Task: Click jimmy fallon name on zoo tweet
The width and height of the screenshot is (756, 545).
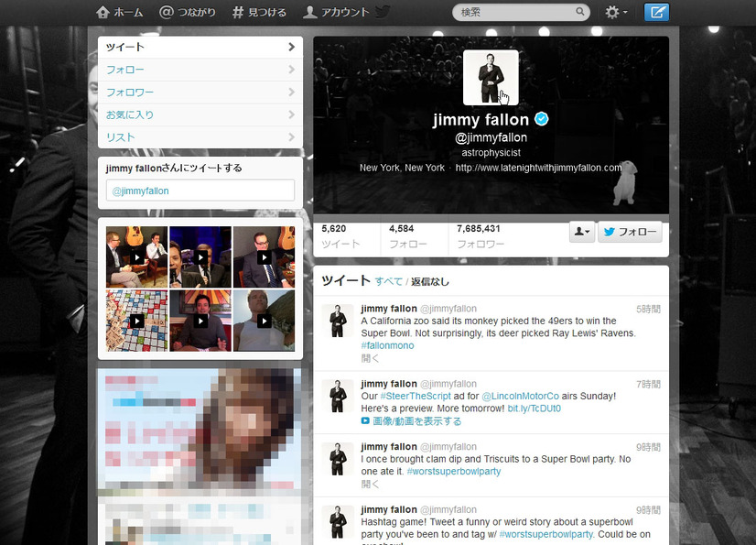Action: 389,309
